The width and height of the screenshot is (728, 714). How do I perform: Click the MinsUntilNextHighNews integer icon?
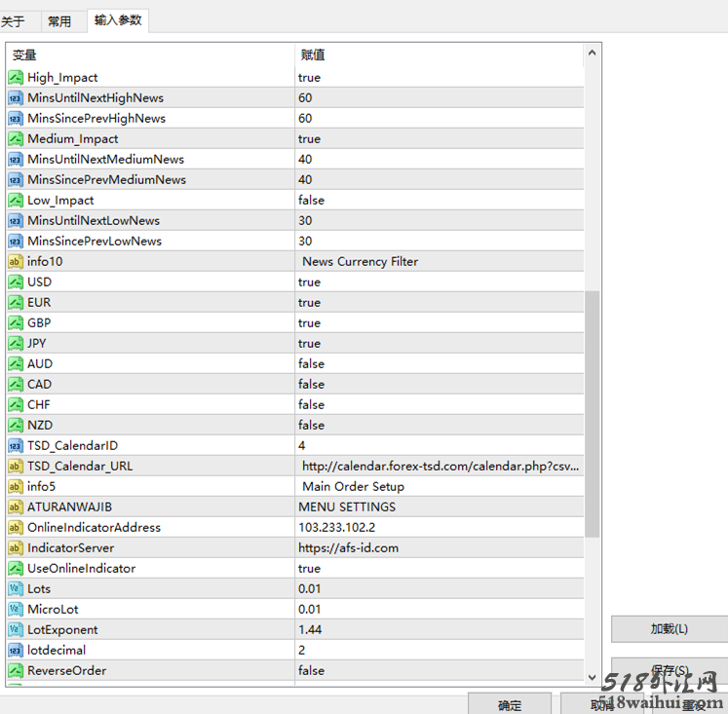coord(16,98)
